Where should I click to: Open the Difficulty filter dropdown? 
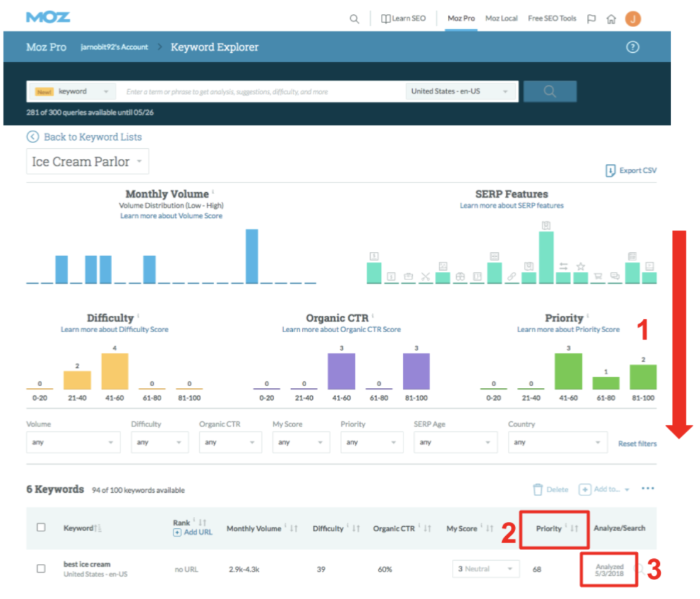coord(160,442)
